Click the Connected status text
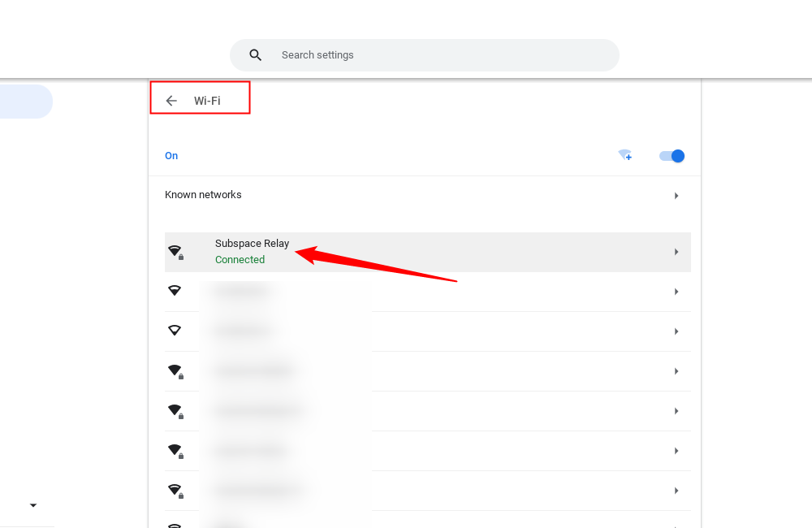 click(240, 259)
